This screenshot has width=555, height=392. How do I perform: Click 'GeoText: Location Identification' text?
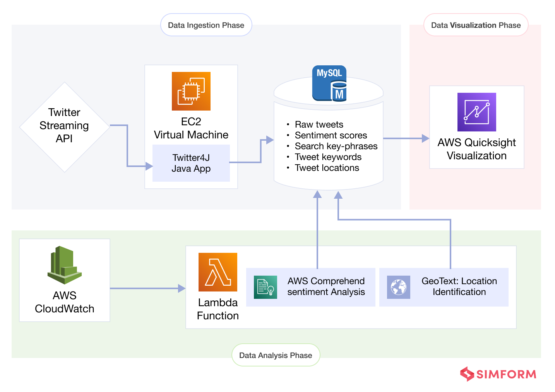459,286
